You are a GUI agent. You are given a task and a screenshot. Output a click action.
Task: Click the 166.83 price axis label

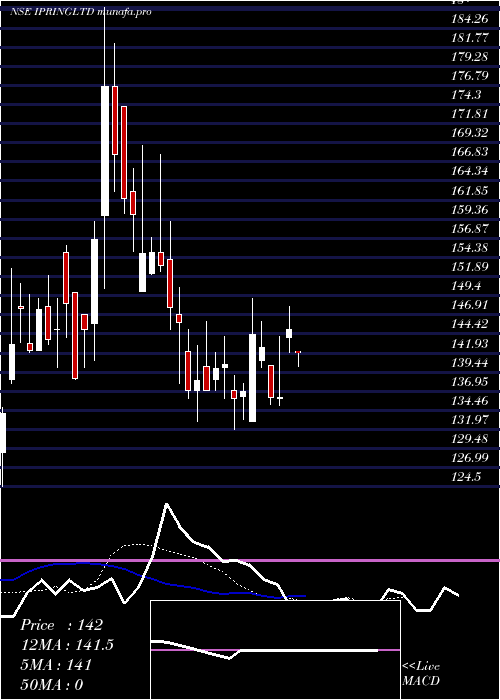point(470,152)
